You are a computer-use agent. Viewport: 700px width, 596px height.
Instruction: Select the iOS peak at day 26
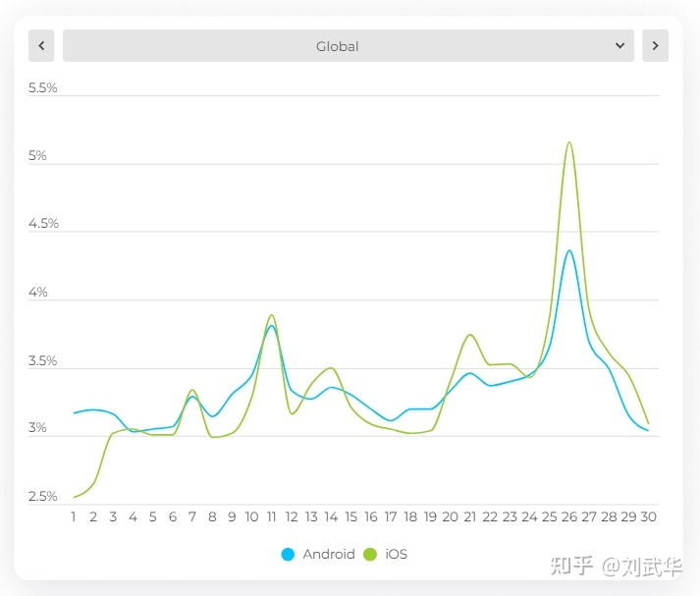(x=569, y=142)
